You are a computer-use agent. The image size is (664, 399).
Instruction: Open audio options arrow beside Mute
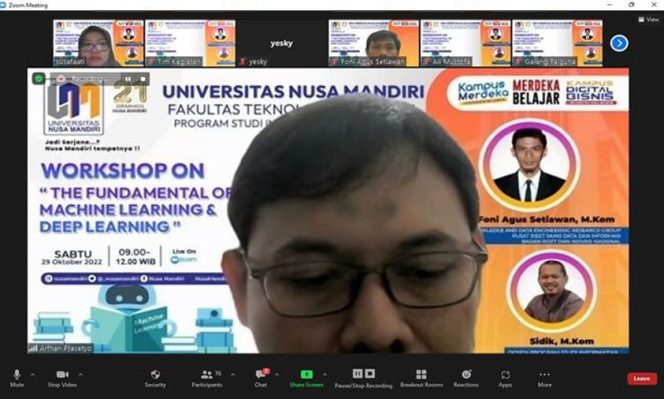[33, 374]
